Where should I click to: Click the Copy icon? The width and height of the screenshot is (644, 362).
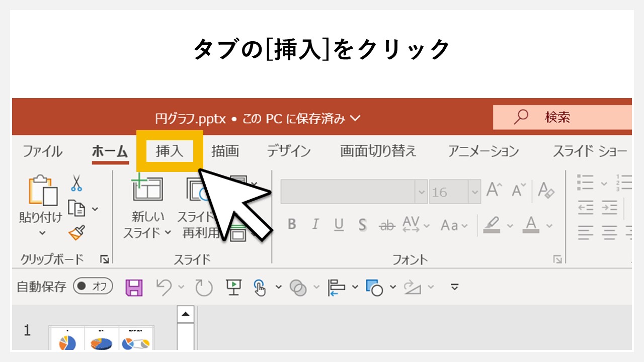75,207
